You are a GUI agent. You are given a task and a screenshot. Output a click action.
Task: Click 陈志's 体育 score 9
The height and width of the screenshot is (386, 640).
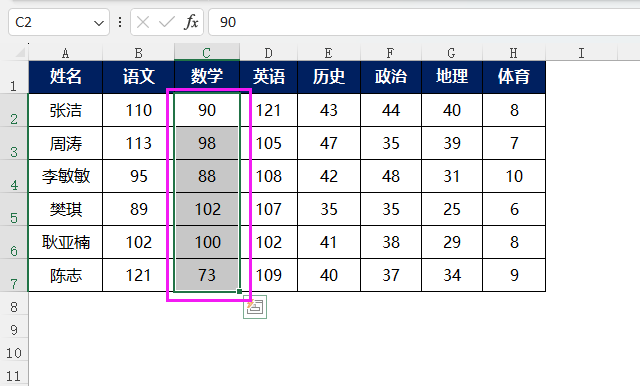(x=514, y=275)
